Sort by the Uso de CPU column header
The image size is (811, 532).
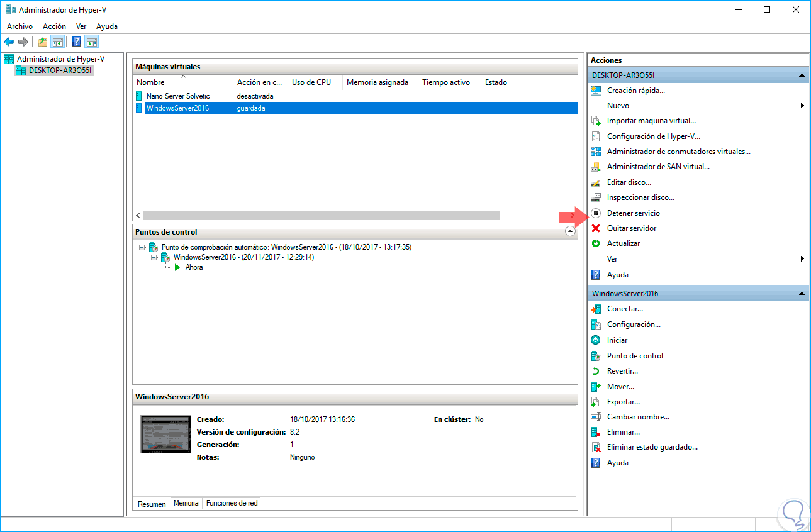tap(315, 82)
